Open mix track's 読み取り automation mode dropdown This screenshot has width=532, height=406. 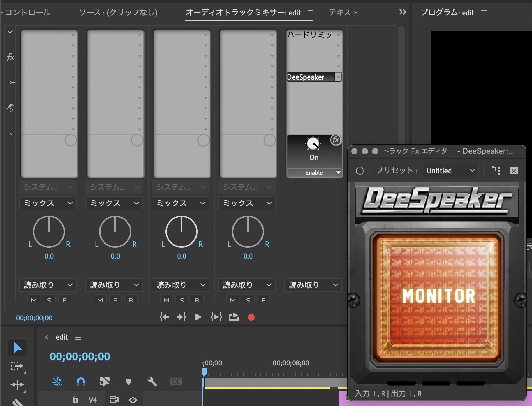[x=313, y=285]
